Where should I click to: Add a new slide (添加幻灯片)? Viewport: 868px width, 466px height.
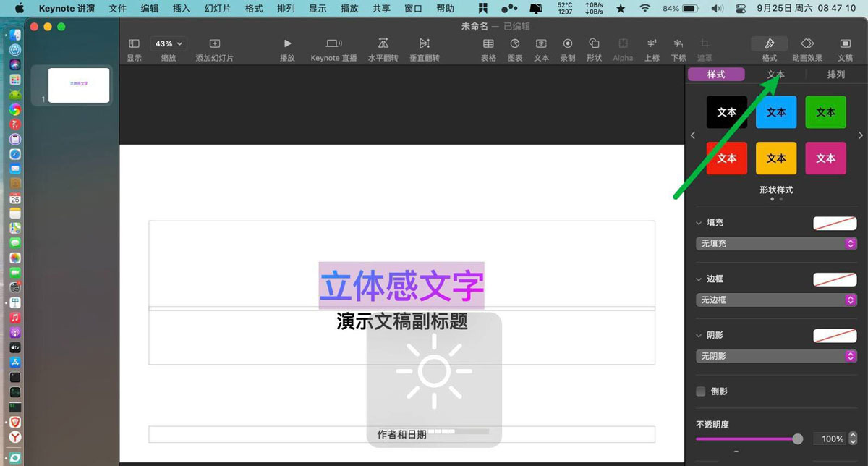[214, 48]
